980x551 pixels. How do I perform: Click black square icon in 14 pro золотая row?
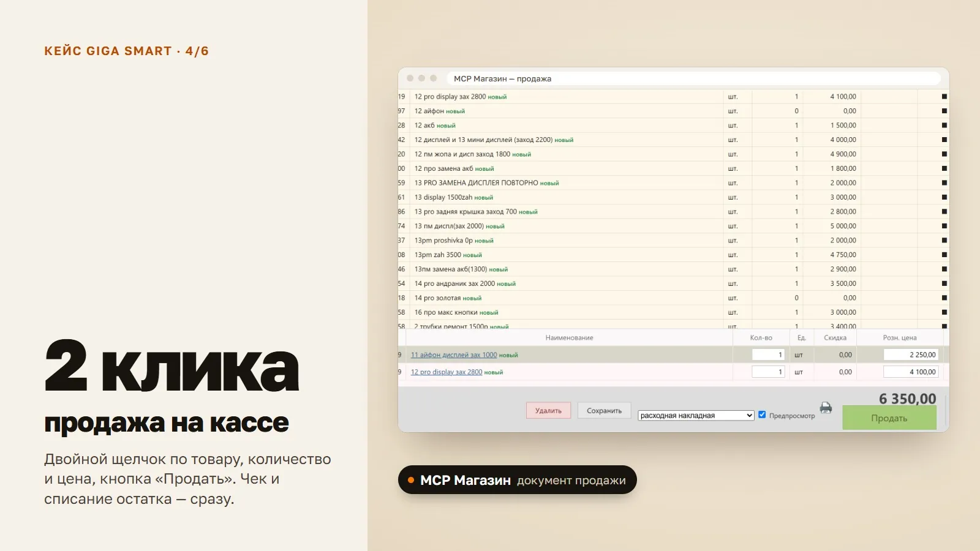[944, 298]
